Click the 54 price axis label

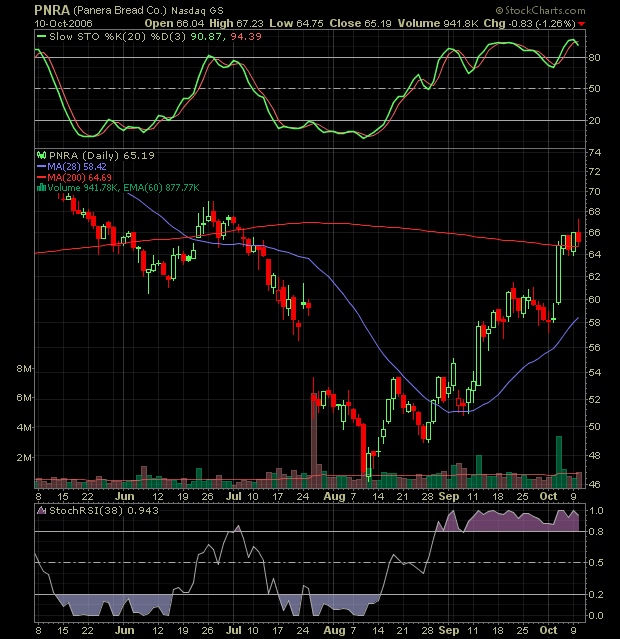click(594, 372)
